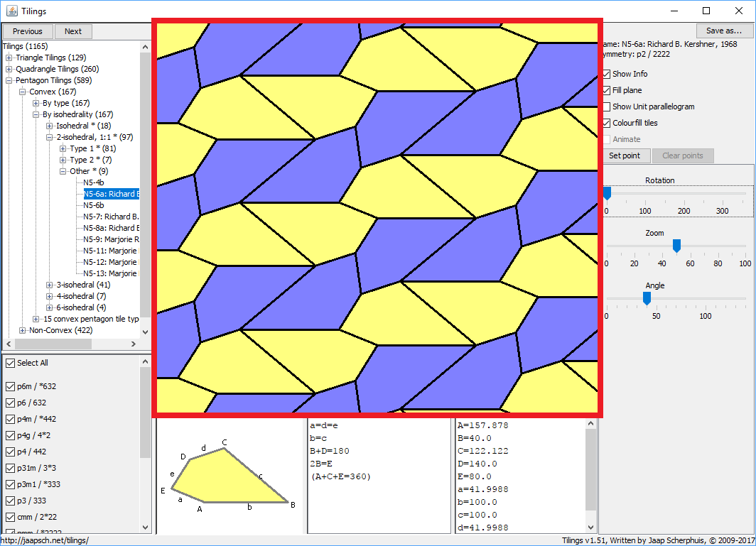Screen dimensions: 756x546
Task: Click the 'http://jaapsch.net/tilings/' status text
Action: point(44,541)
